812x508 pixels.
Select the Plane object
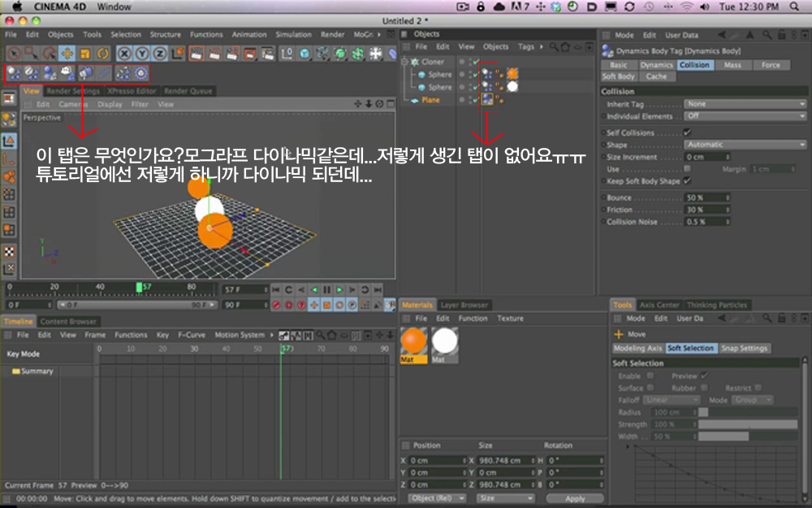430,100
